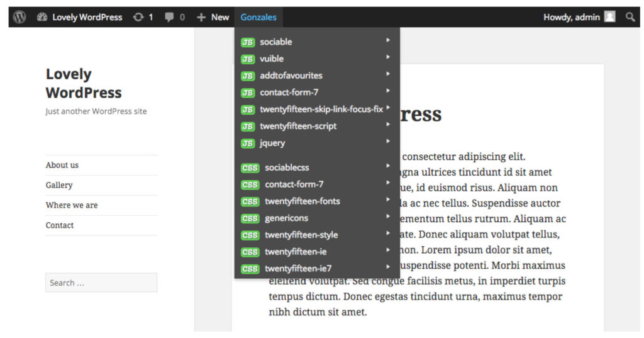This screenshot has width=644, height=338.
Task: Click the WordPress logo icon
Action: [19, 17]
